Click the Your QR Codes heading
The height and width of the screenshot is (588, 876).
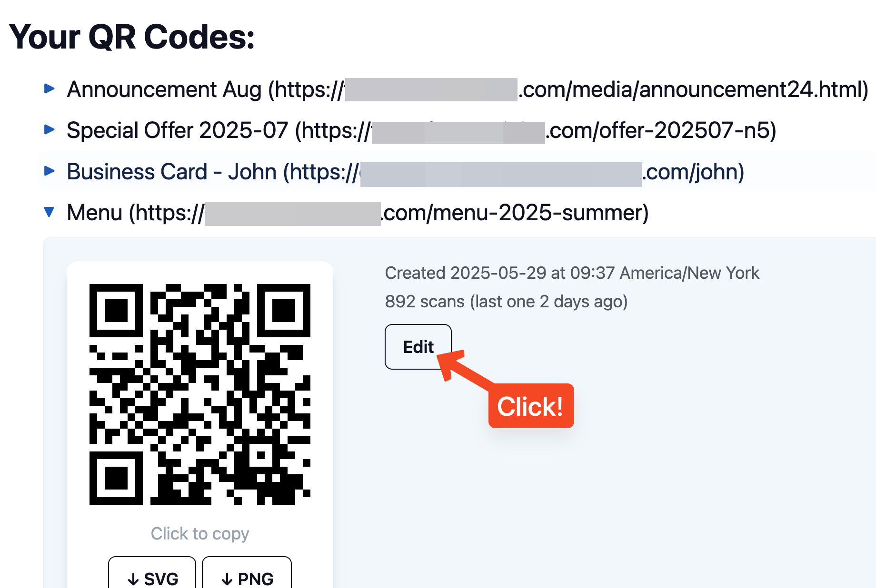(x=132, y=37)
